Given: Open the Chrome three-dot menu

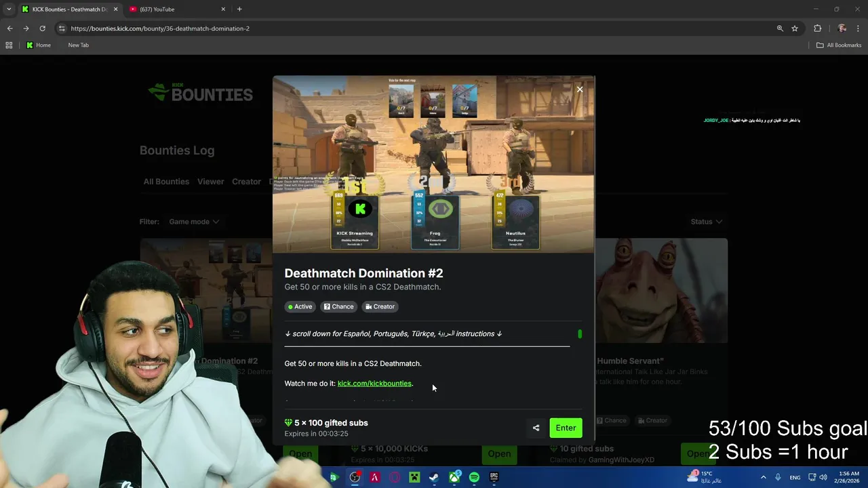Looking at the screenshot, I should (859, 28).
